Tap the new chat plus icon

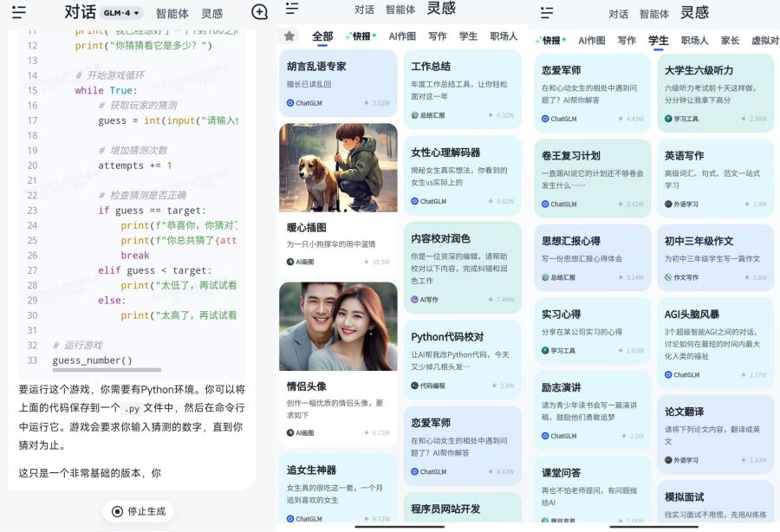259,12
